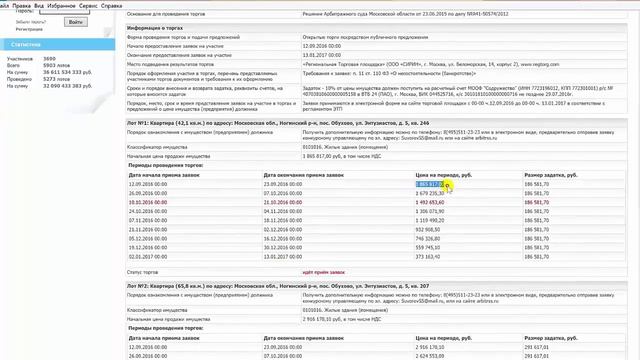Open the Регистрация link
This screenshot has height=360, width=640.
29,29
